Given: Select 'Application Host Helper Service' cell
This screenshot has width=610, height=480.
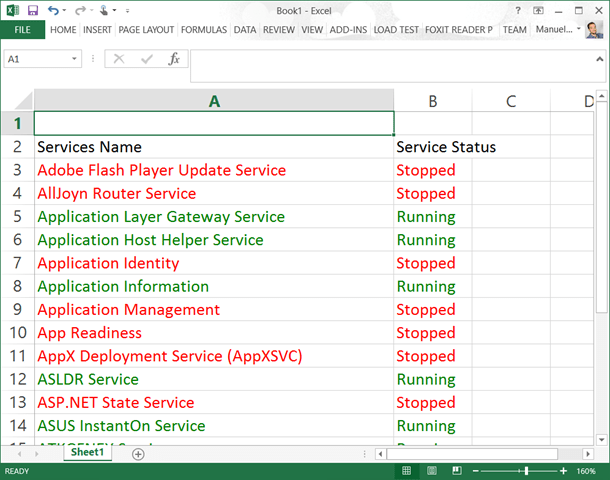Looking at the screenshot, I should pos(214,240).
